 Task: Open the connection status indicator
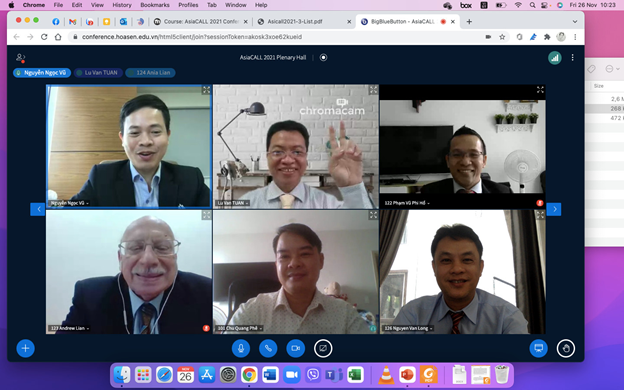point(554,58)
